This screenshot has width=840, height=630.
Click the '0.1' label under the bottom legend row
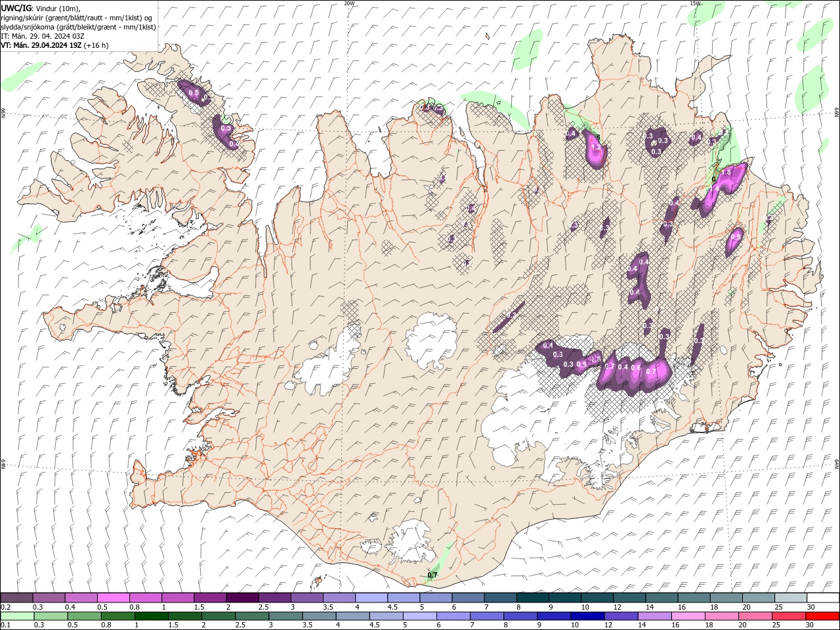pyautogui.click(x=6, y=625)
